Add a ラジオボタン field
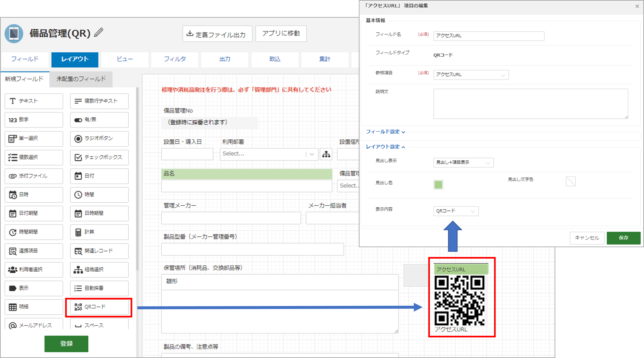The width and height of the screenshot is (644, 358). pyautogui.click(x=99, y=139)
